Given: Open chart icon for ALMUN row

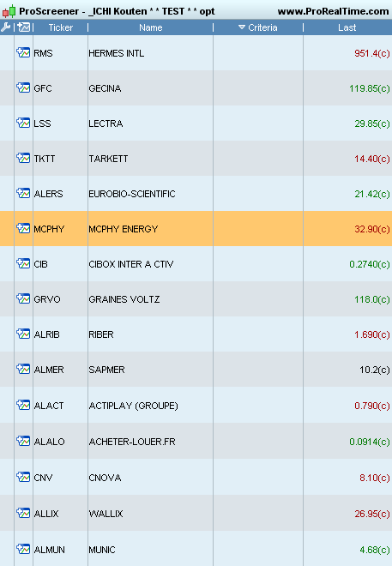Looking at the screenshot, I should point(23,549).
